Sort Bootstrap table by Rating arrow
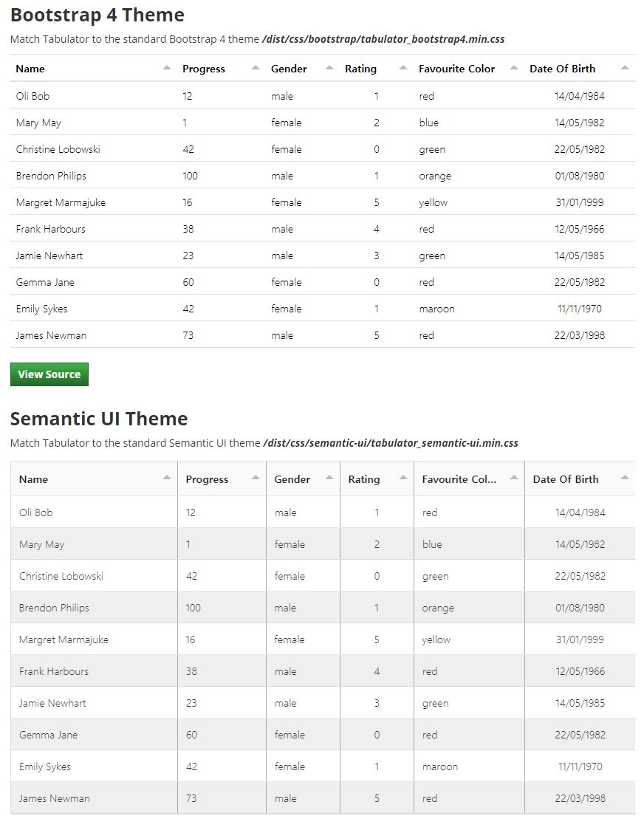This screenshot has width=644, height=830. 403,68
